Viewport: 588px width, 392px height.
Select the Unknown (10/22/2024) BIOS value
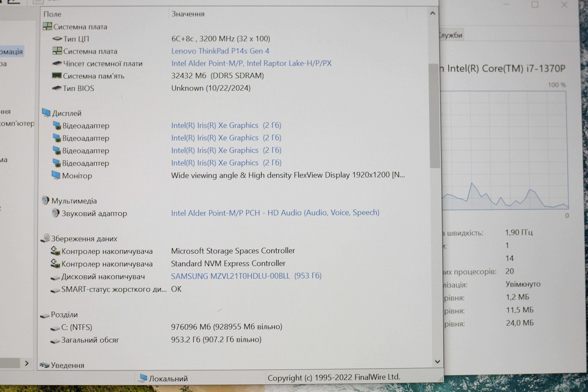pyautogui.click(x=211, y=88)
